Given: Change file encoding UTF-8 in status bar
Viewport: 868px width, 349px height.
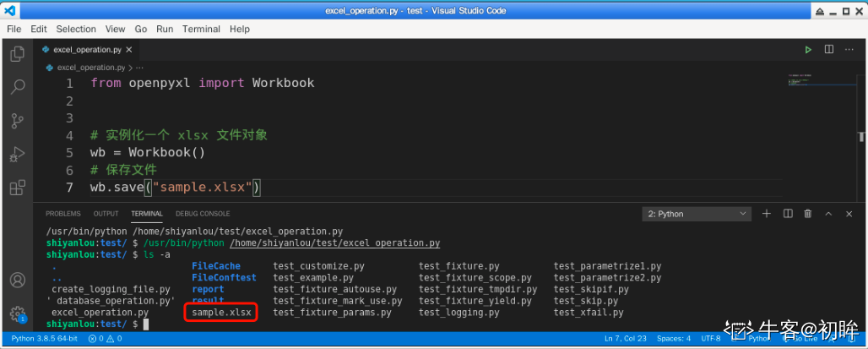Looking at the screenshot, I should (711, 339).
